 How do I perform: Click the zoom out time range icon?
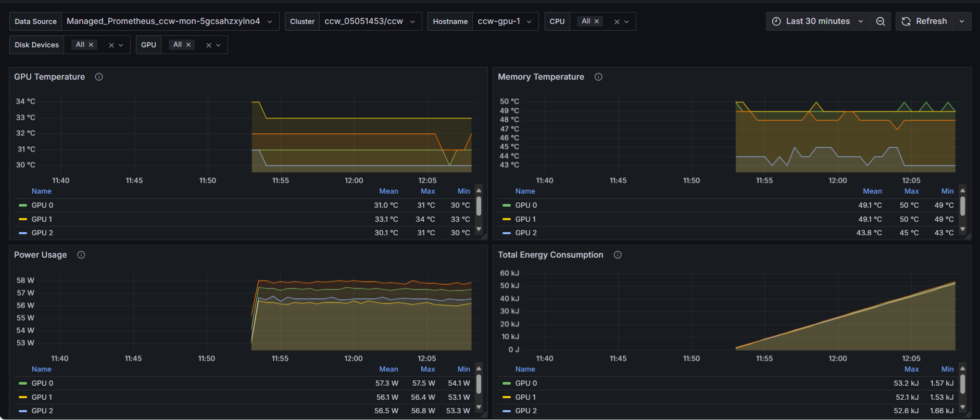coord(881,21)
